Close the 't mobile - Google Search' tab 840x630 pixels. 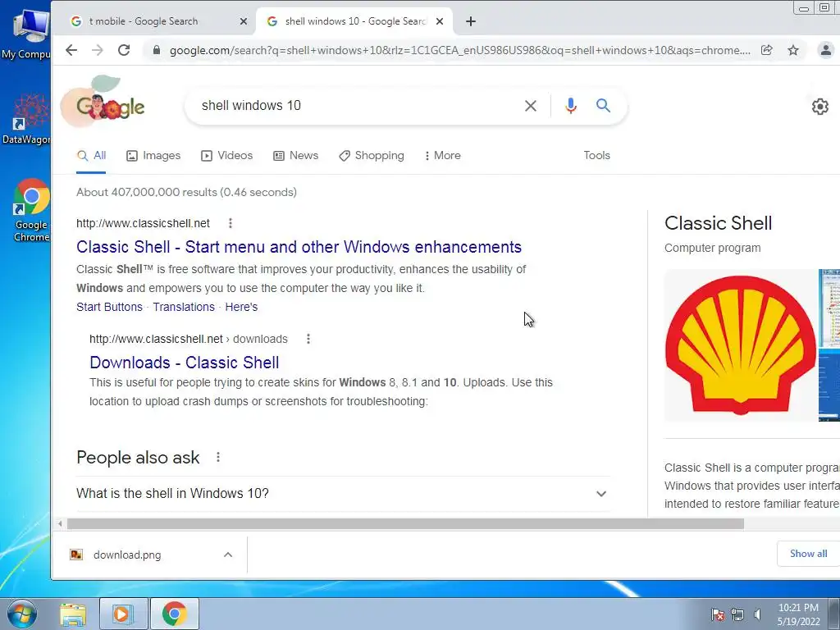point(243,21)
